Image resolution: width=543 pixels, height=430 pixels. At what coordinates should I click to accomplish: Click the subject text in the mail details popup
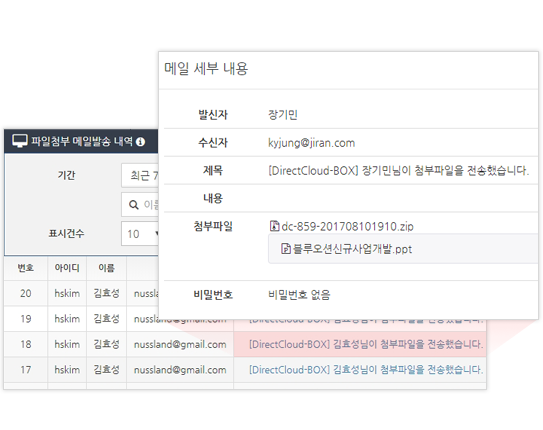click(x=399, y=170)
